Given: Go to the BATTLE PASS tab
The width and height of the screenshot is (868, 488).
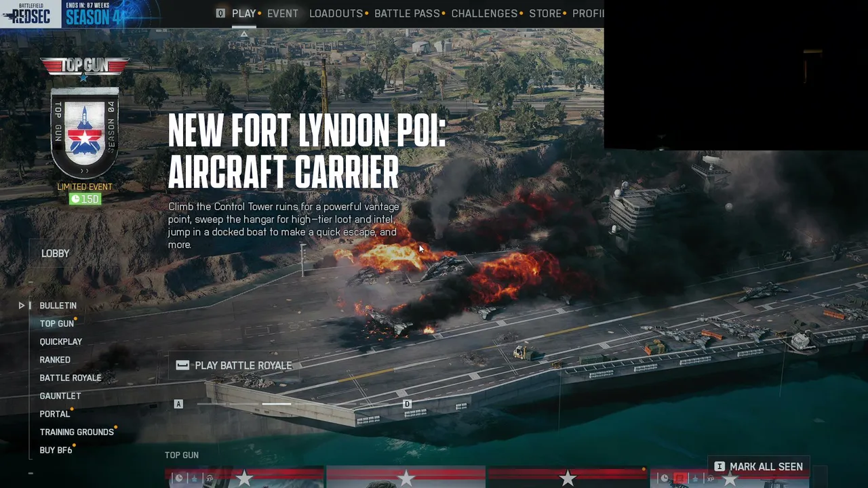Looking at the screenshot, I should click(407, 14).
